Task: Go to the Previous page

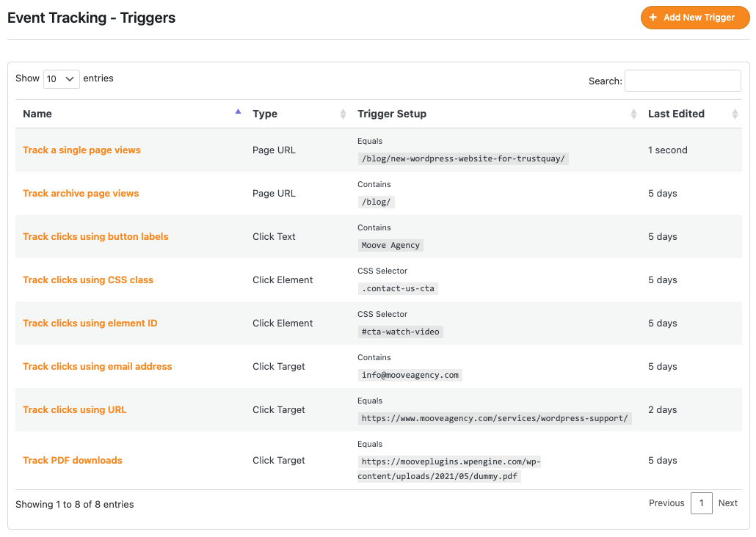Action: tap(666, 503)
